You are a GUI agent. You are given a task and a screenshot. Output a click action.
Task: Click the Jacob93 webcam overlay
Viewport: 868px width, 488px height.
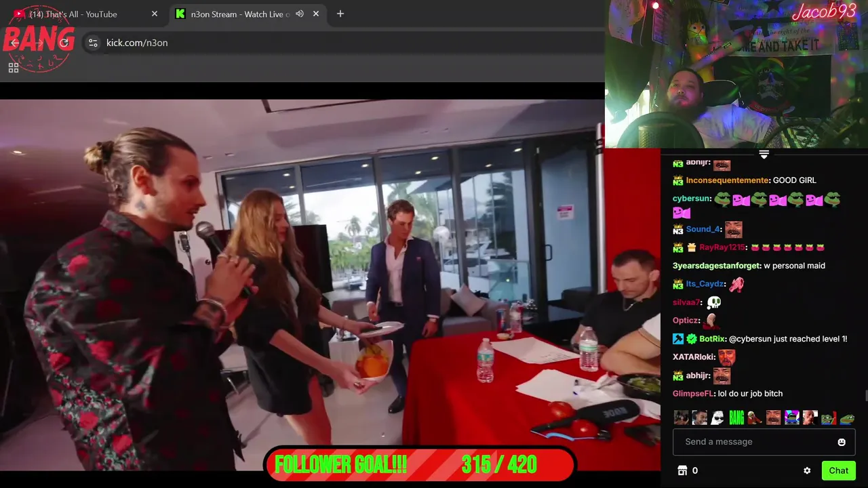click(x=736, y=74)
